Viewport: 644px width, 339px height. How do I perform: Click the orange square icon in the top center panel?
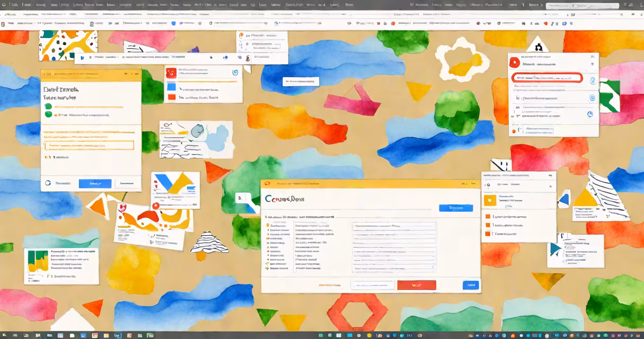(x=172, y=97)
